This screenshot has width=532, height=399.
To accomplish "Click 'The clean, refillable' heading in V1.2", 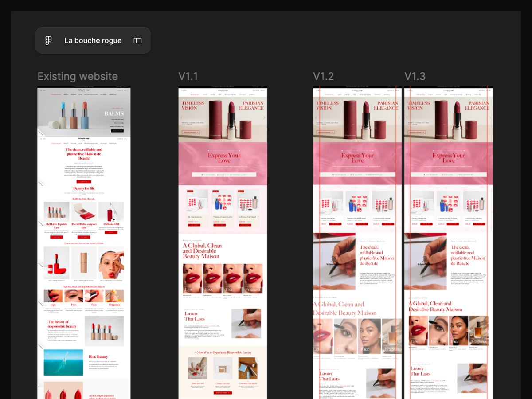I will 377,255.
